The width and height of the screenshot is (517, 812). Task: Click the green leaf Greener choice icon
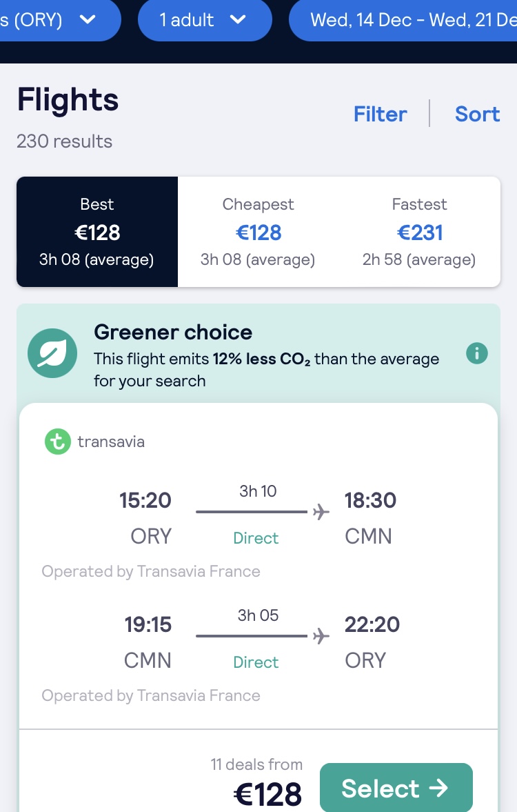coord(52,353)
